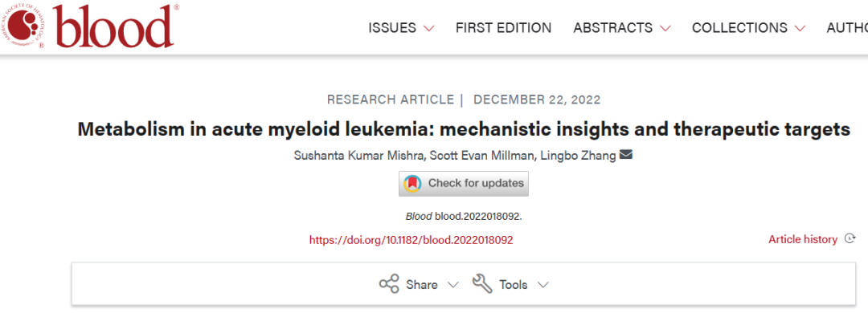The image size is (868, 313).
Task: Open the Tools dropdown arrow
Action: pos(542,286)
